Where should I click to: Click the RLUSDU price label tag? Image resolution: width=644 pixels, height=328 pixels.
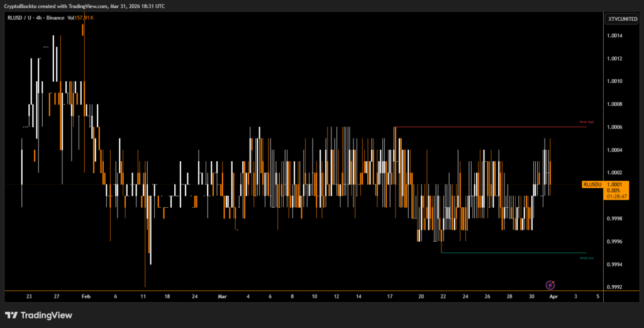coord(594,184)
